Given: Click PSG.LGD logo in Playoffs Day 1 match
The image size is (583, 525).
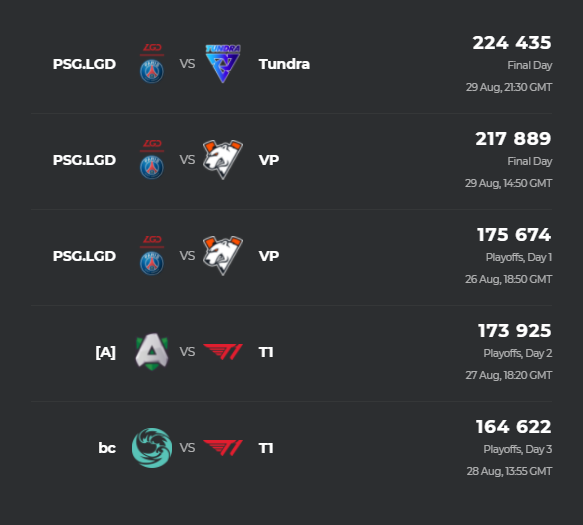Looking at the screenshot, I should pos(152,255).
